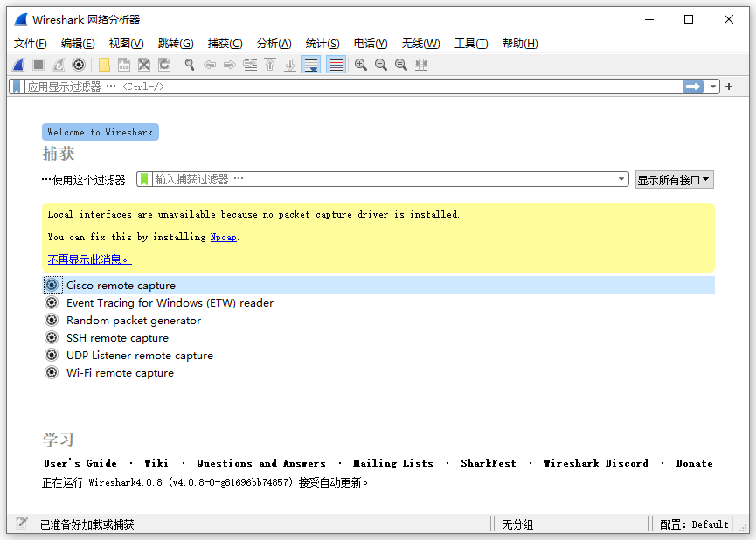Jump to last packet down arrow
This screenshot has width=756, height=540.
point(290,65)
